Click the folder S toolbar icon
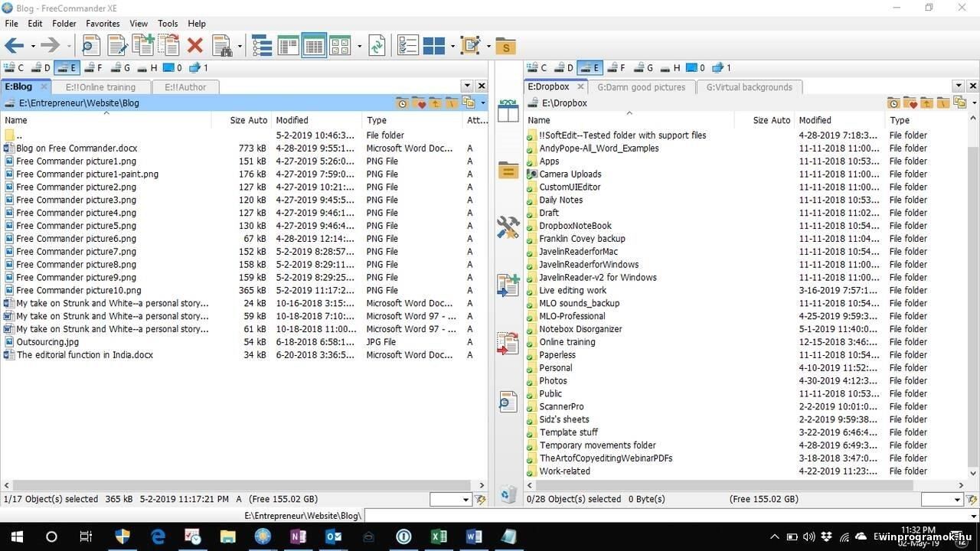Viewport: 980px width, 551px height. coord(505,46)
